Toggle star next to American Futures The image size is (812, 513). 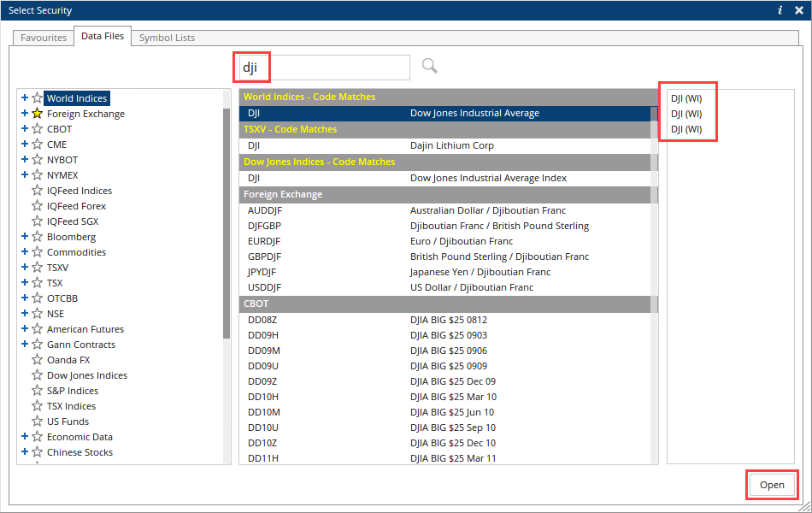[38, 328]
